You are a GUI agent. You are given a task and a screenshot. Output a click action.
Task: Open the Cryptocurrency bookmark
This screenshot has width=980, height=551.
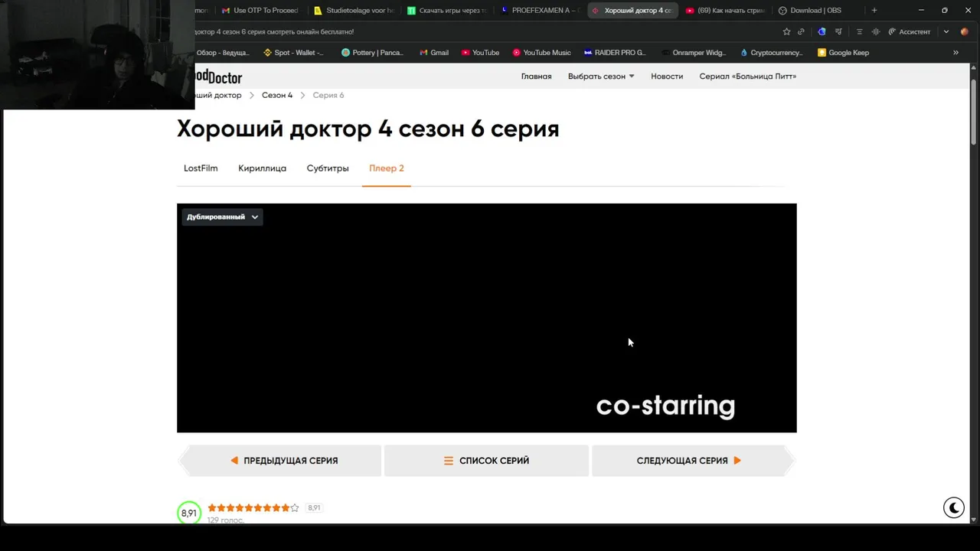(x=771, y=53)
